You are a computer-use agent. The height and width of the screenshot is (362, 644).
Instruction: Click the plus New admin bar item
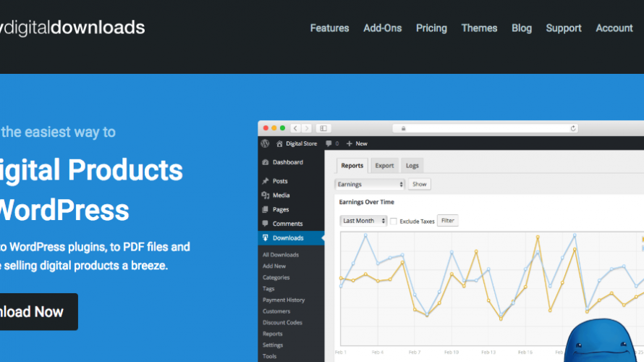(357, 143)
